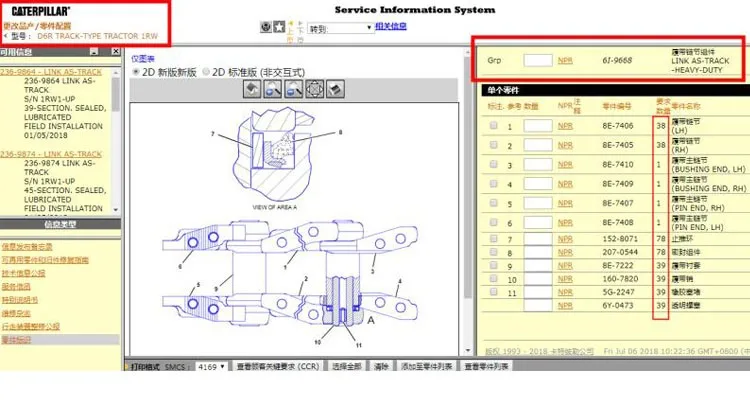
Task: Click the zoom out magnifier icon
Action: click(294, 89)
